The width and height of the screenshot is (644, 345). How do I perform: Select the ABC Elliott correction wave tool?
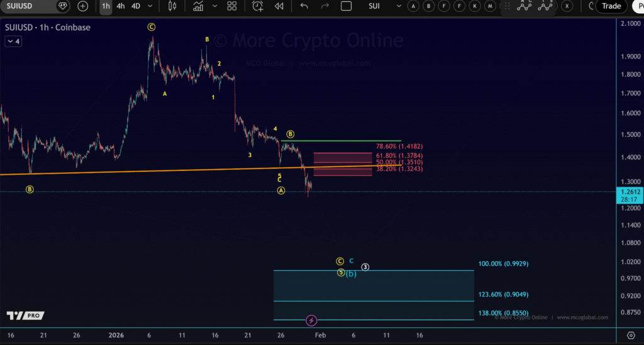525,6
